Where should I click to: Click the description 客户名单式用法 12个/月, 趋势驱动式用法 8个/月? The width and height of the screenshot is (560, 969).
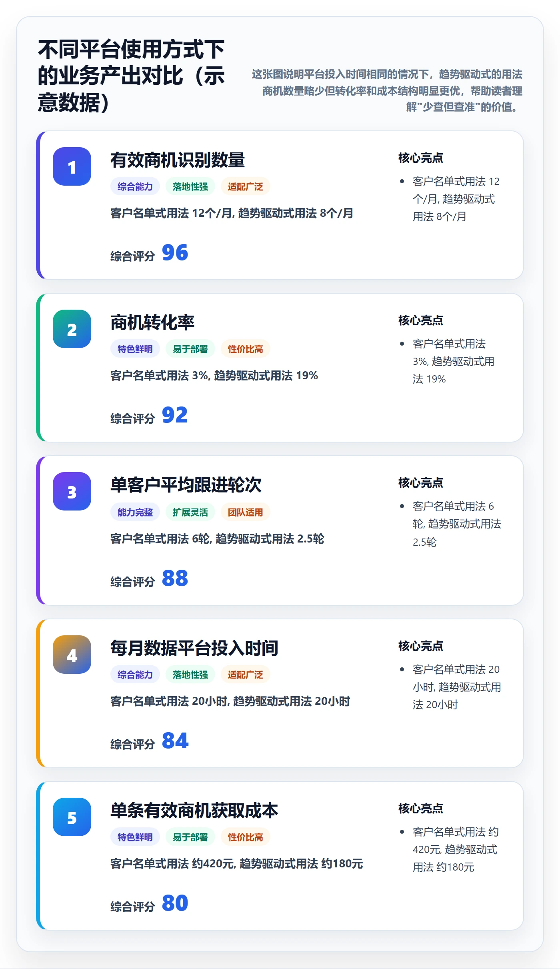232,213
